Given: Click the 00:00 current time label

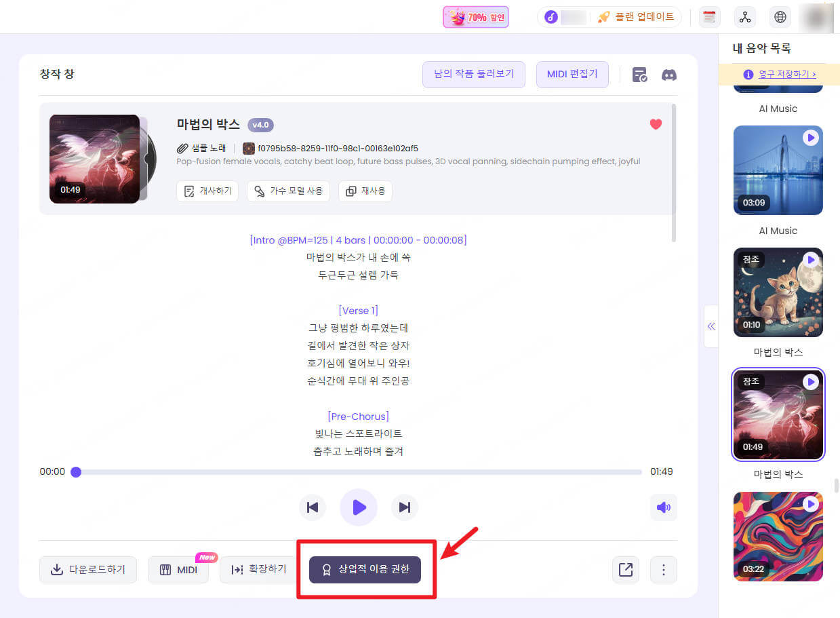Looking at the screenshot, I should click(52, 471).
